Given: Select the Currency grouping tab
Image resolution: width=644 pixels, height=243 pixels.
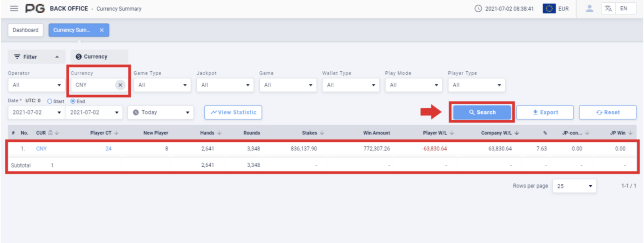Looking at the screenshot, I should 99,56.
